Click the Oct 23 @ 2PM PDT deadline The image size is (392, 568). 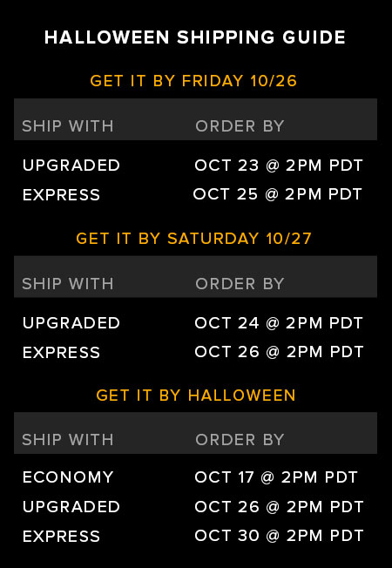(x=278, y=166)
